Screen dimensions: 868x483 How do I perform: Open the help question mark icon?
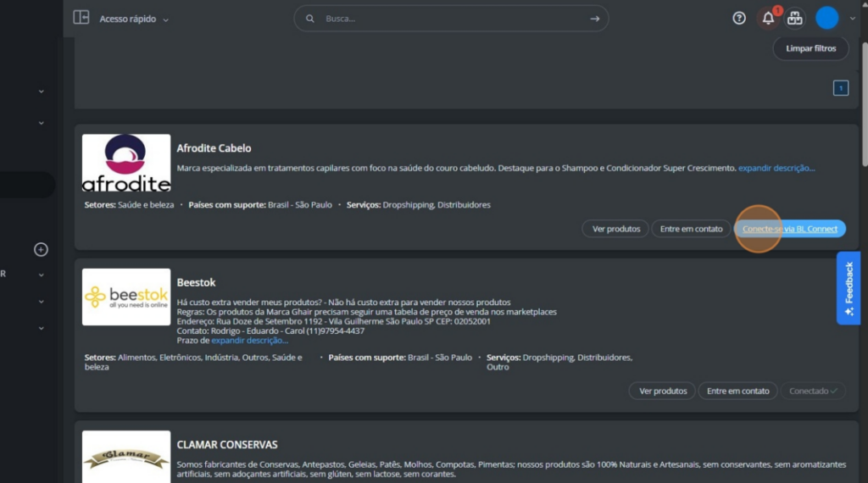tap(739, 19)
